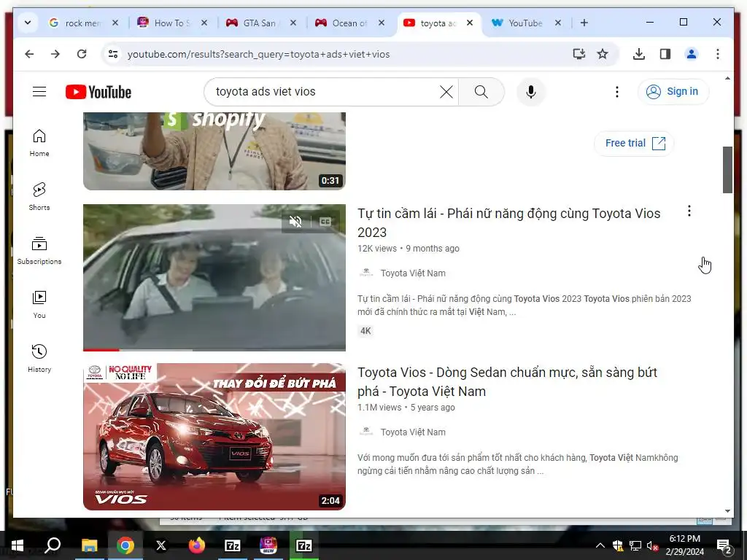Close the toyota ads tab
Viewport: 747px width, 560px height.
pyautogui.click(x=470, y=23)
